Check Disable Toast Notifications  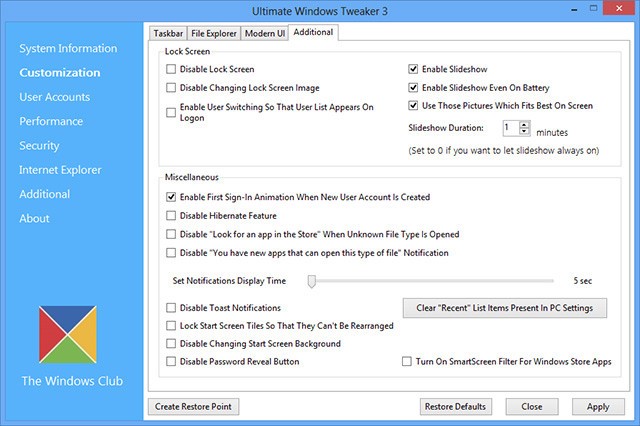pyautogui.click(x=171, y=308)
